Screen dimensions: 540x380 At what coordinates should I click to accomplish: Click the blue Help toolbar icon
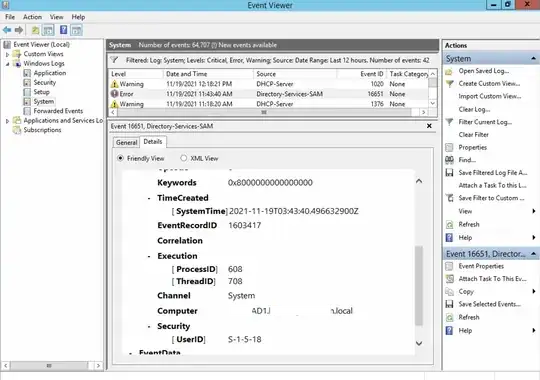pyautogui.click(x=63, y=30)
